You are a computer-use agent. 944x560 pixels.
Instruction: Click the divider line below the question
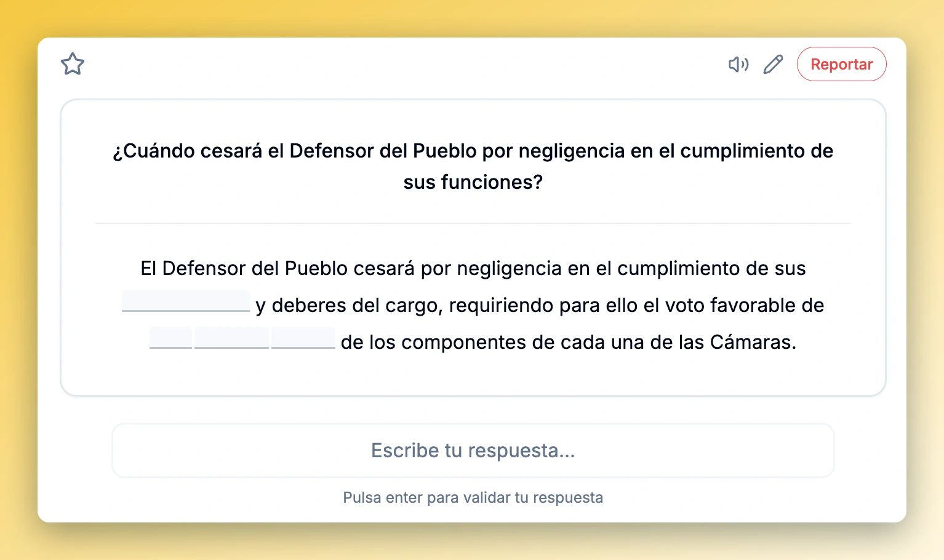coord(473,223)
